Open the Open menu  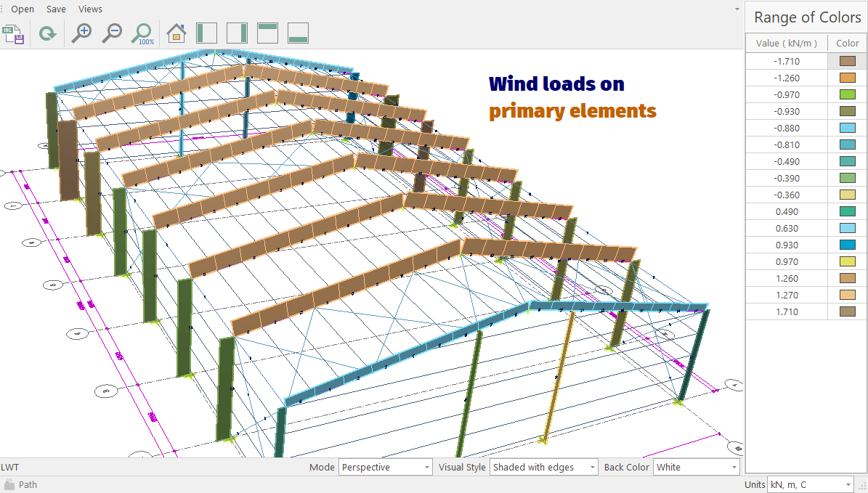click(x=23, y=9)
